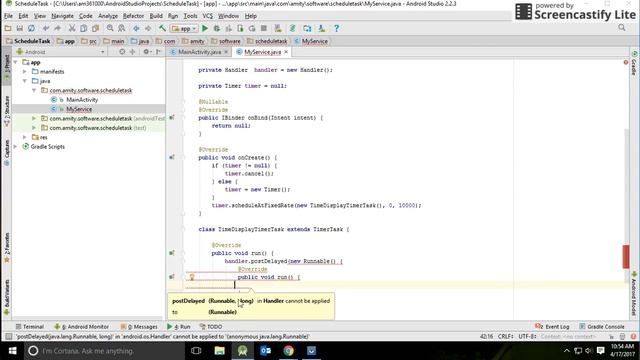Collapse the java folder node
This screenshot has width=640, height=360.
point(25,81)
